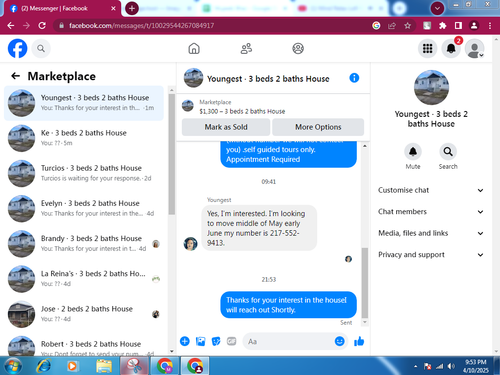Open Snipping Tool in taskbar
Viewport: 500px width, 375px height.
134,366
